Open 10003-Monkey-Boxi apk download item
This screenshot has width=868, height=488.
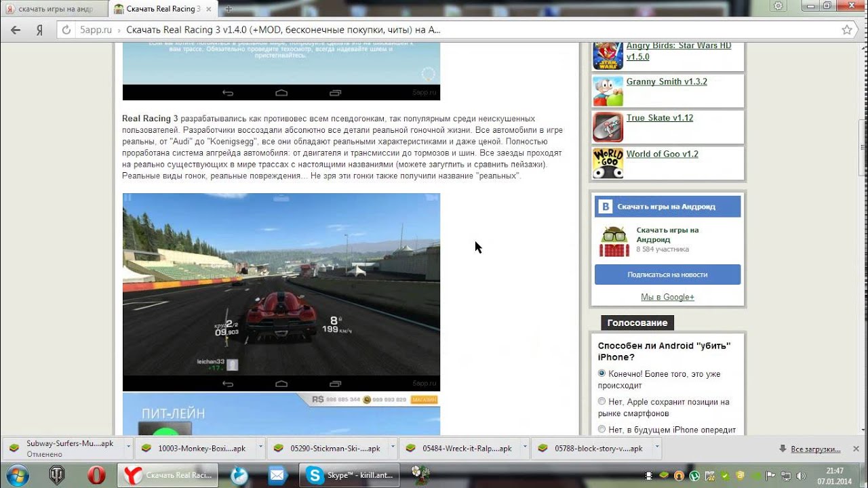195,448
